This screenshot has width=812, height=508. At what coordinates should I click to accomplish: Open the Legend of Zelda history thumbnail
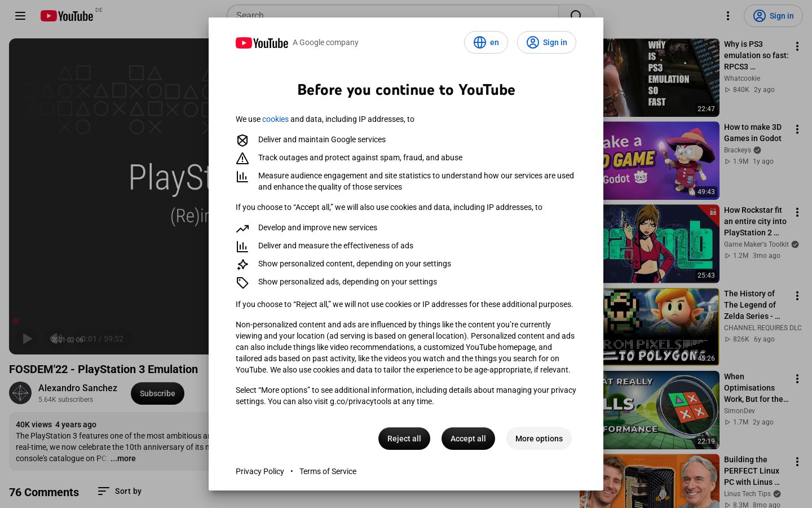coord(661,327)
